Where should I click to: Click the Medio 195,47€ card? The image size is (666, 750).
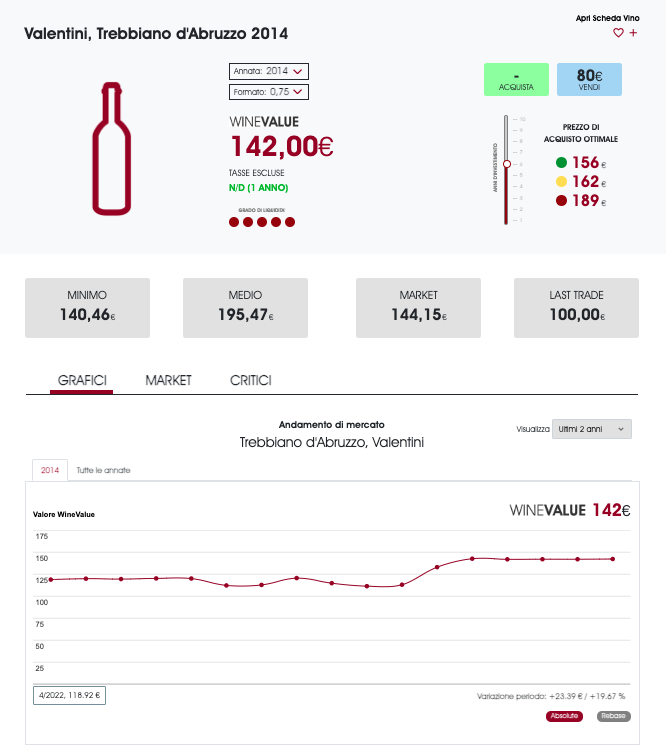click(x=245, y=308)
